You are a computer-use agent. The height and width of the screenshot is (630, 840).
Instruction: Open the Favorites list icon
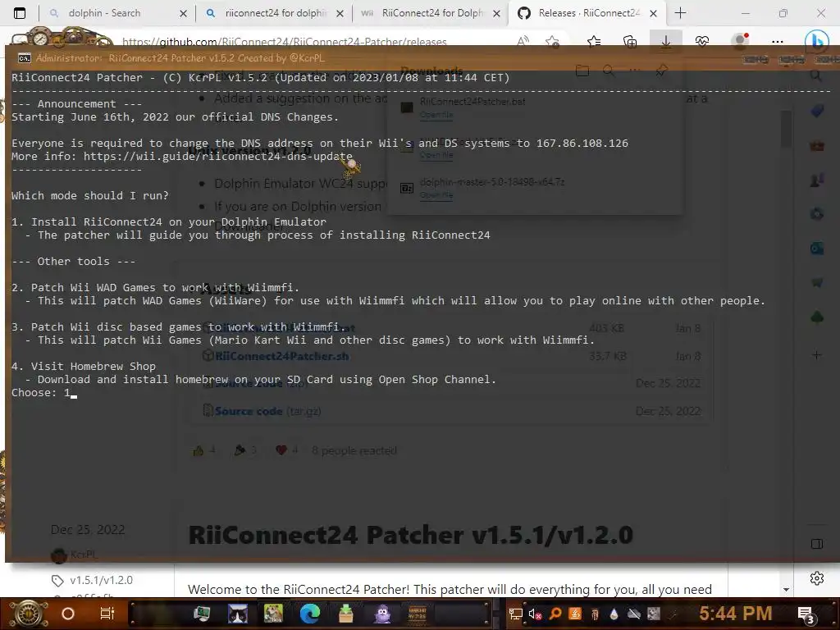(x=594, y=41)
